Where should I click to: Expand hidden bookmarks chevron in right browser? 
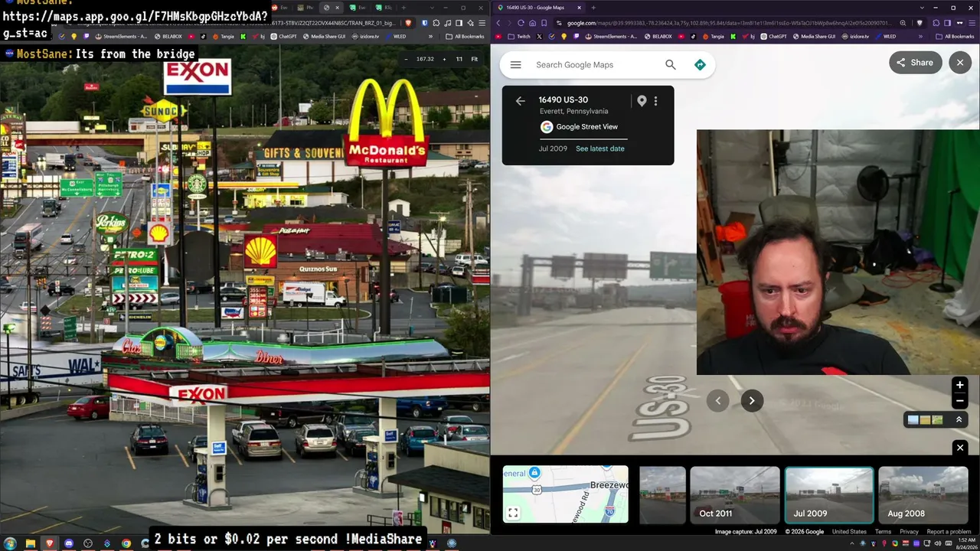tap(921, 37)
